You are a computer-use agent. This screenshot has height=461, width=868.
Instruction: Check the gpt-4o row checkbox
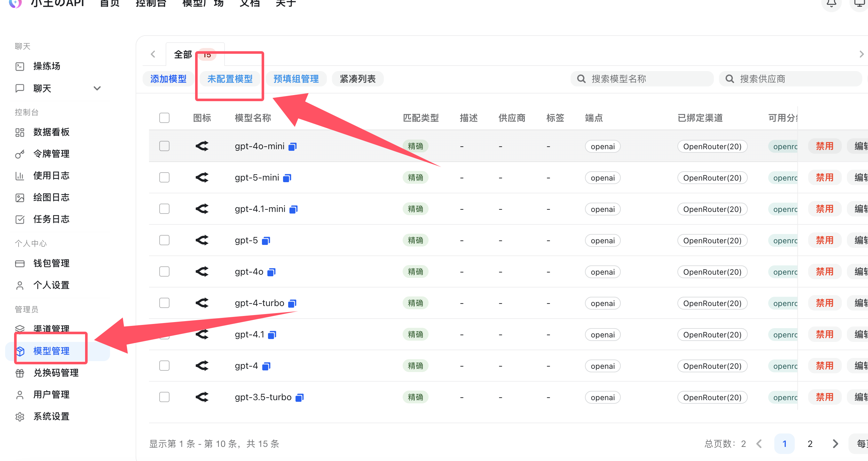click(164, 271)
